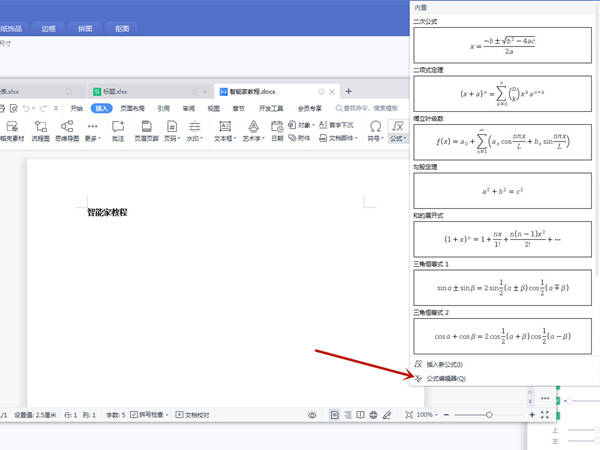
Task: Click the 智能家教程 heading text in document
Action: pos(107,212)
